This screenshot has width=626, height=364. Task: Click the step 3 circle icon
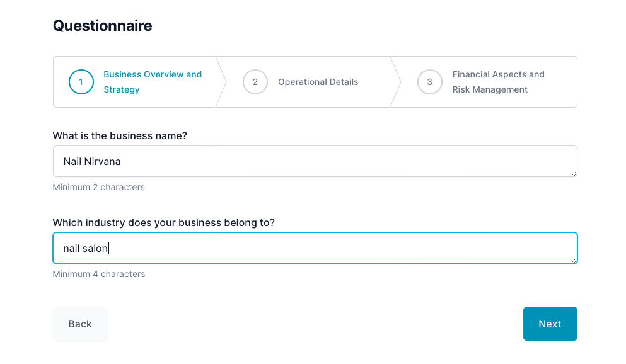pos(429,82)
